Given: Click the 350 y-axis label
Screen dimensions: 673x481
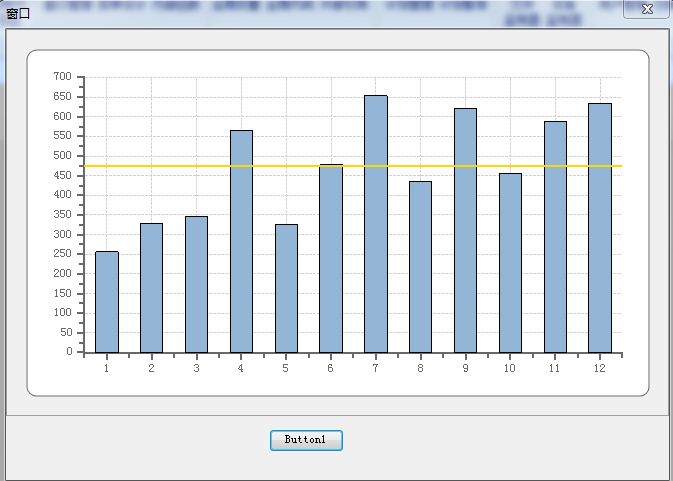Looking at the screenshot, I should (x=63, y=214).
